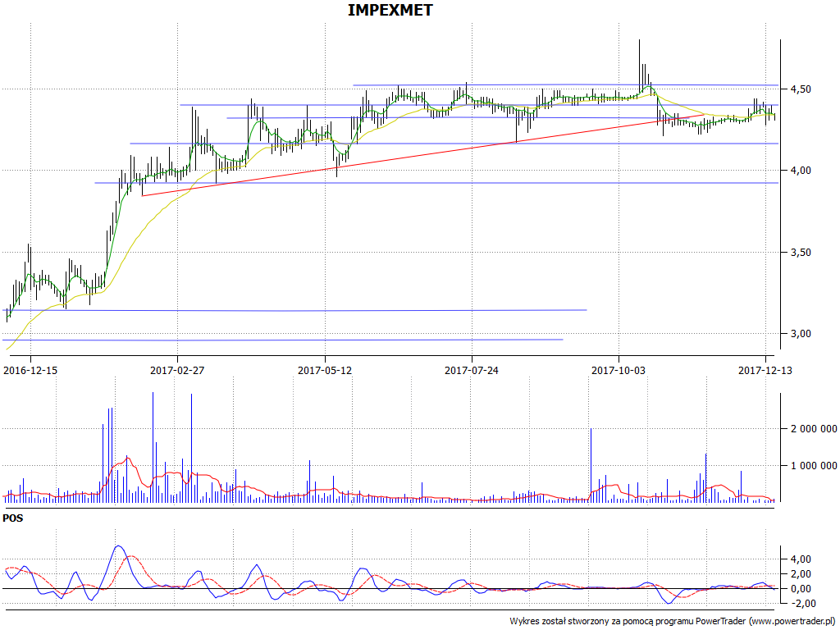
Task: Select the 2017-12-13 date label
Action: pyautogui.click(x=765, y=370)
